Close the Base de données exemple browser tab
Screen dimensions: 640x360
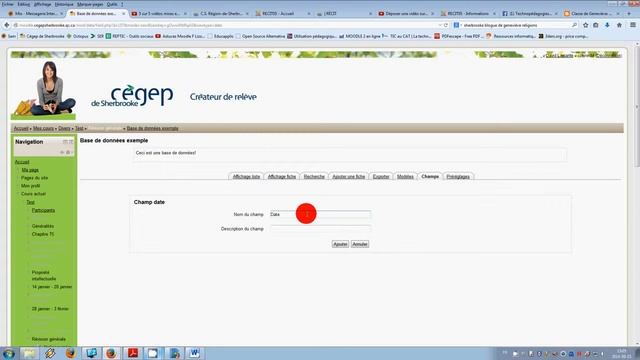click(124, 13)
